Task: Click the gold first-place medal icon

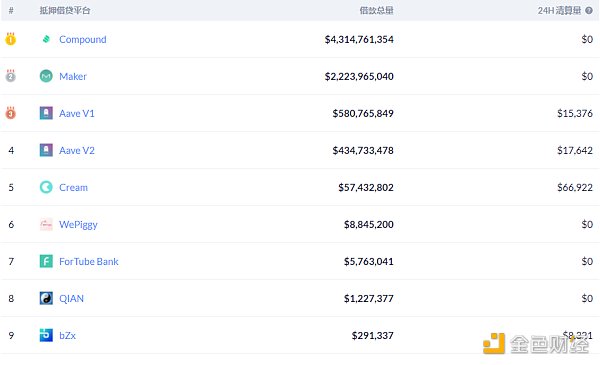Action: coord(11,39)
